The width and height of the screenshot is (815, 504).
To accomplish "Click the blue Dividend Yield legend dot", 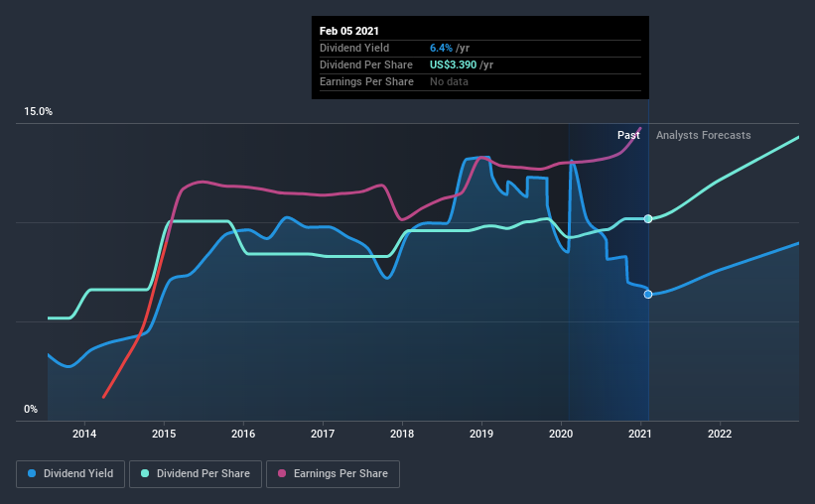I will [x=32, y=473].
